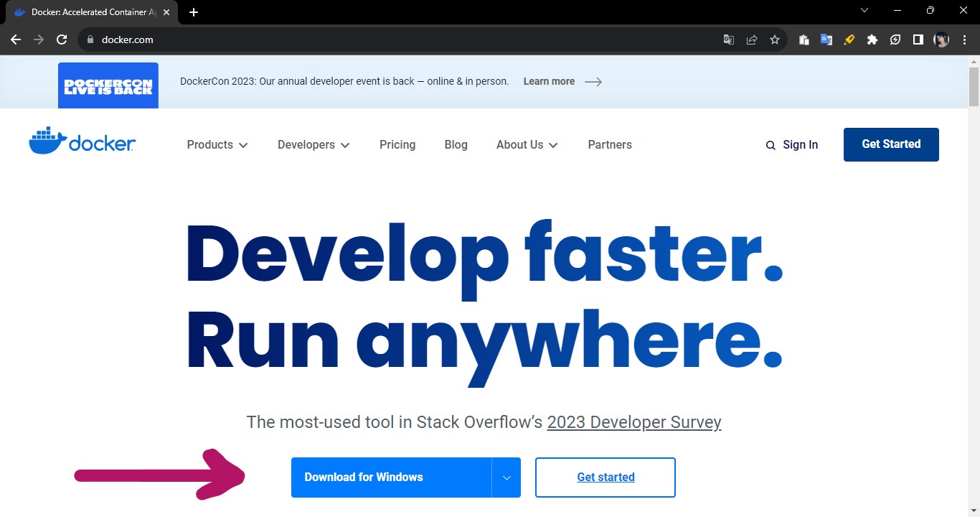
Task: Click the yellow highlighter extension icon
Action: [849, 39]
